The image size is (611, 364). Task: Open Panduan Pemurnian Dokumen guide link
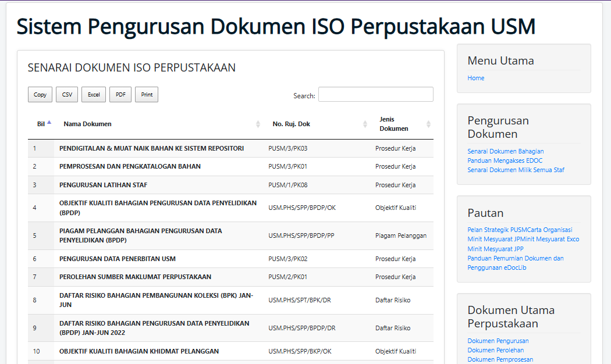coord(515,258)
